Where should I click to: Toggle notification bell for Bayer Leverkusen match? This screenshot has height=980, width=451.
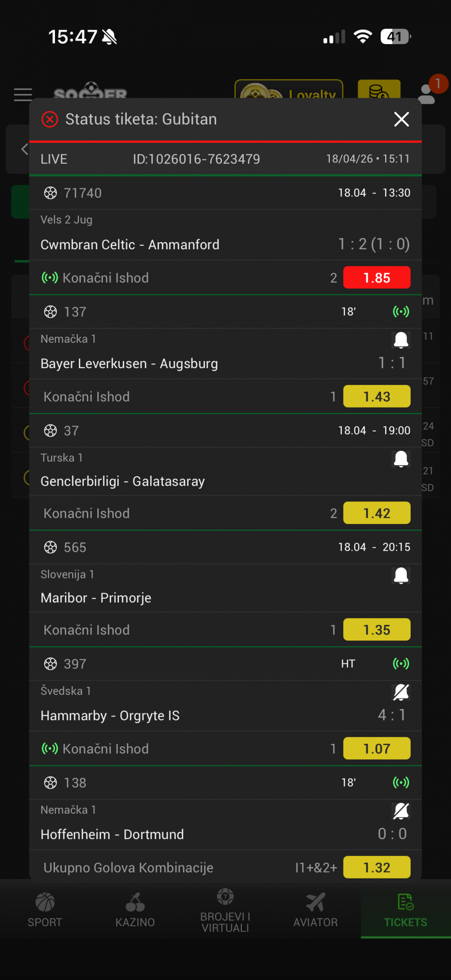coord(401,340)
